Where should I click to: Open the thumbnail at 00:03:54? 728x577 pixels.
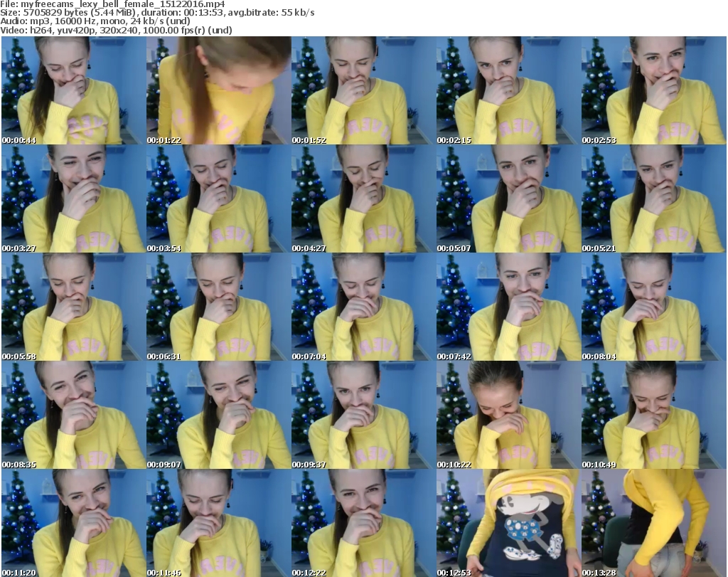click(x=219, y=198)
